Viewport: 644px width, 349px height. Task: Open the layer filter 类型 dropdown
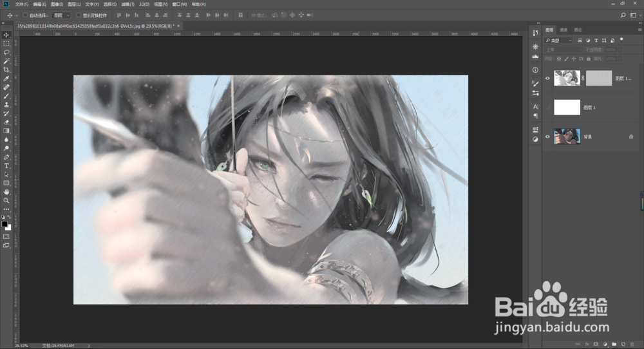[558, 40]
